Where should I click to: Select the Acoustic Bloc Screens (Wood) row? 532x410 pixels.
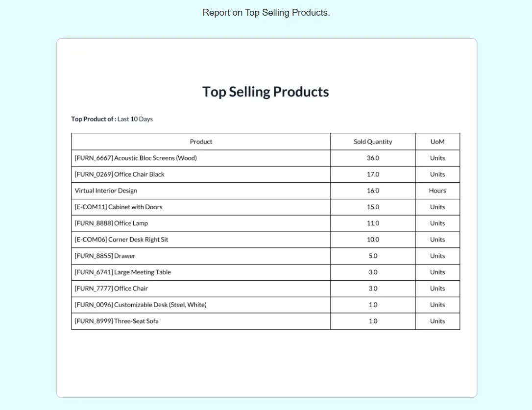136,158
